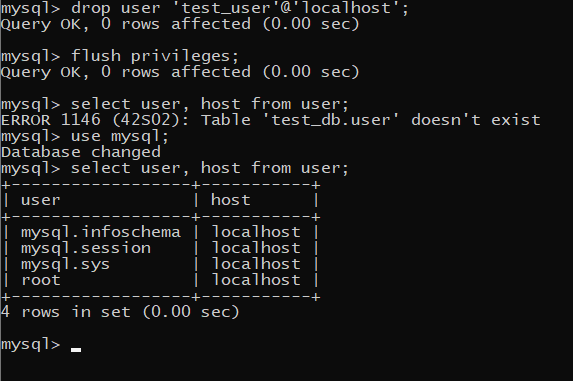Screen dimensions: 573x381
Task: Click the 'host' column header in table
Action: coord(231,200)
